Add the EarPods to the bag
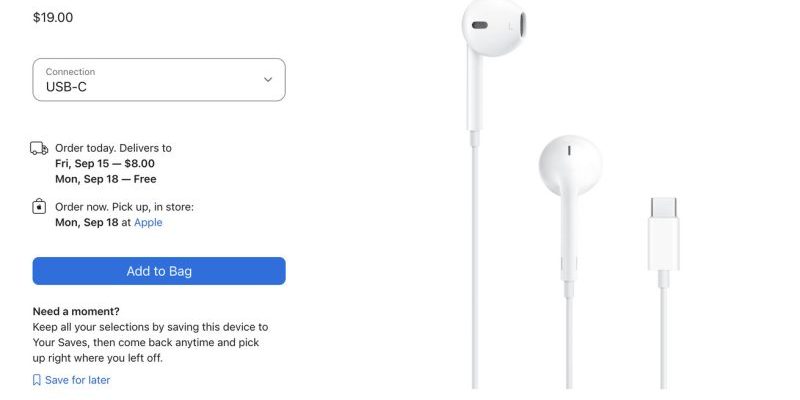This screenshot has height=400, width=800. coord(159,271)
